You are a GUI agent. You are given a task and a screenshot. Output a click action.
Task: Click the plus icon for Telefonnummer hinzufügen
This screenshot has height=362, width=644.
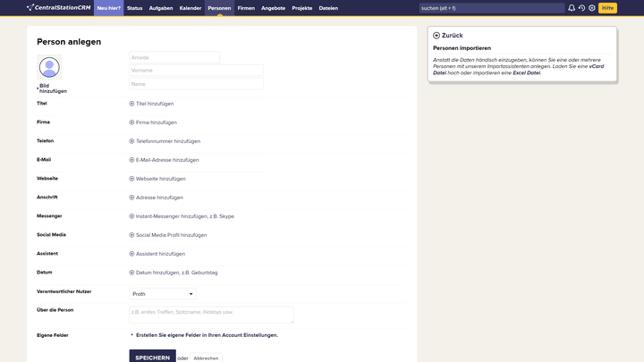click(x=131, y=141)
